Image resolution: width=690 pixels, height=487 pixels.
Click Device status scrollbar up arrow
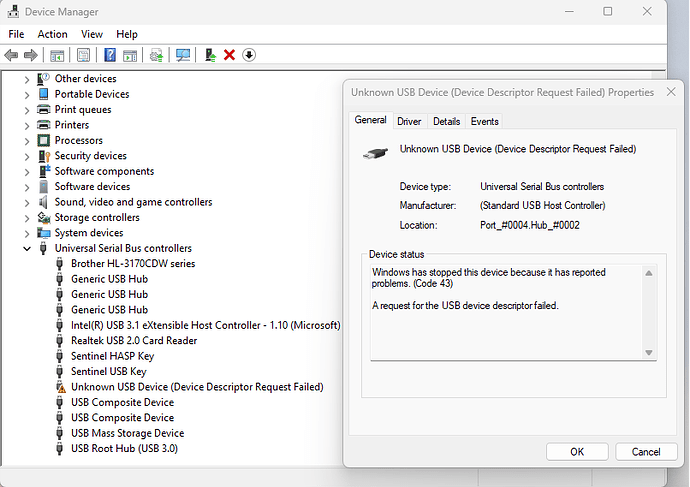(649, 273)
